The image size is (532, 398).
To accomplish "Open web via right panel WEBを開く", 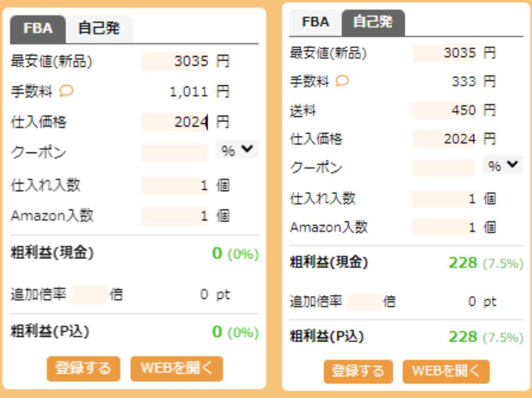I will (446, 371).
